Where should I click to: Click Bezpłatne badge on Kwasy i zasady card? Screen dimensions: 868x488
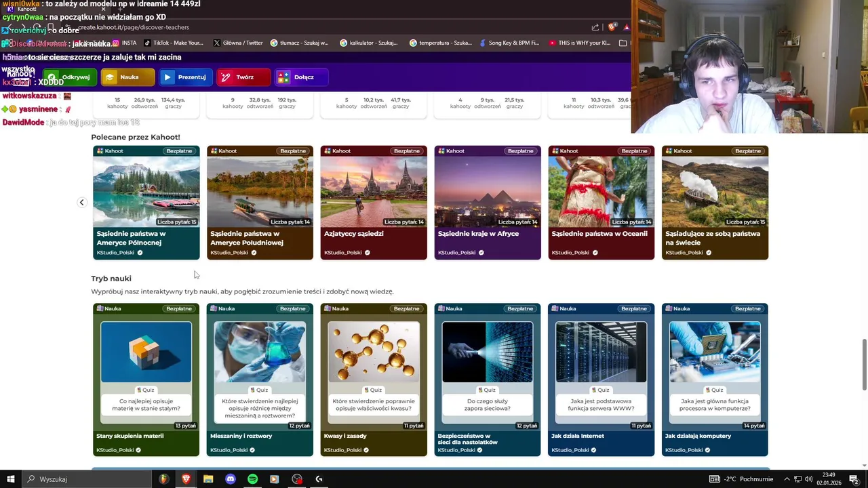coord(407,308)
